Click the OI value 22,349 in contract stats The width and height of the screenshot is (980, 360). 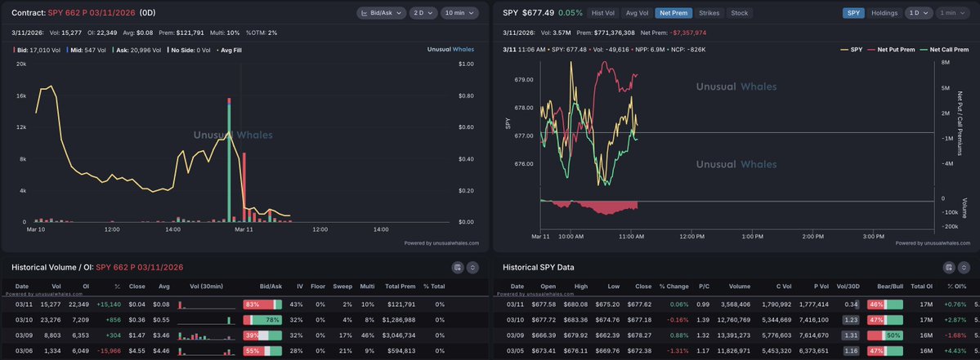(x=107, y=33)
